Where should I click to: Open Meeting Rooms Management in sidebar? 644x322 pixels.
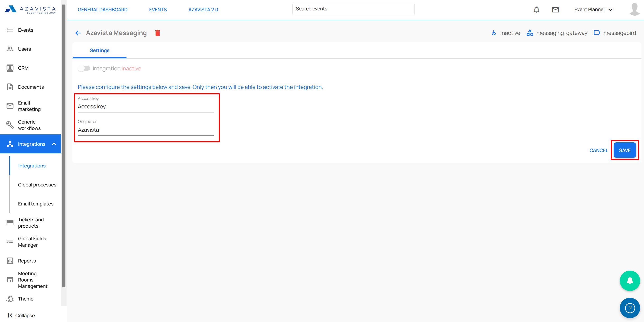click(x=31, y=280)
